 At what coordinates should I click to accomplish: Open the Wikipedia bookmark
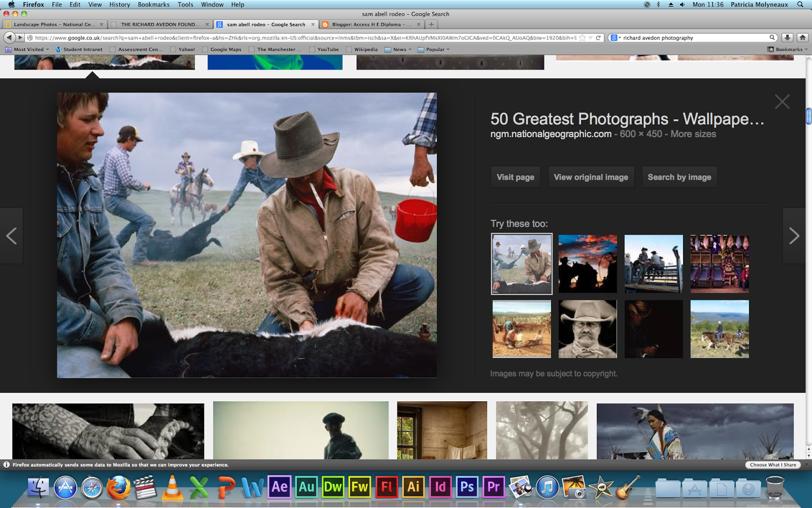(x=362, y=49)
